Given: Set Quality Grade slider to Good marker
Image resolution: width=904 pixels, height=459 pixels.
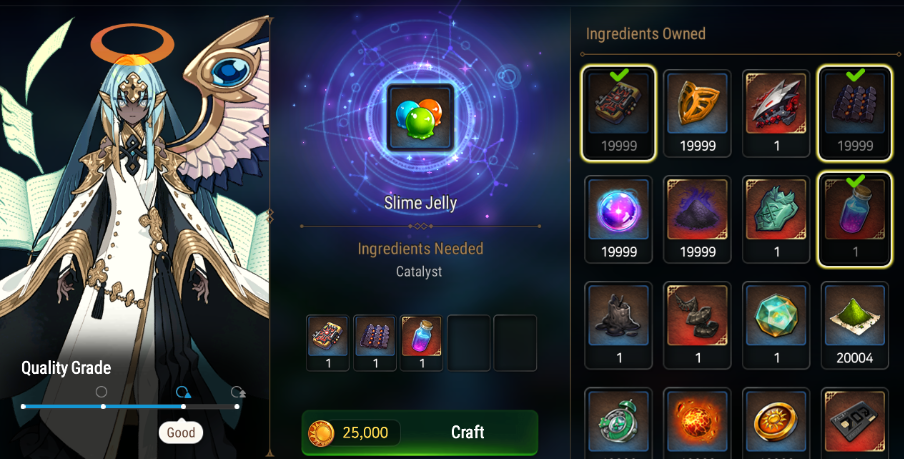Looking at the screenshot, I should coord(183,407).
